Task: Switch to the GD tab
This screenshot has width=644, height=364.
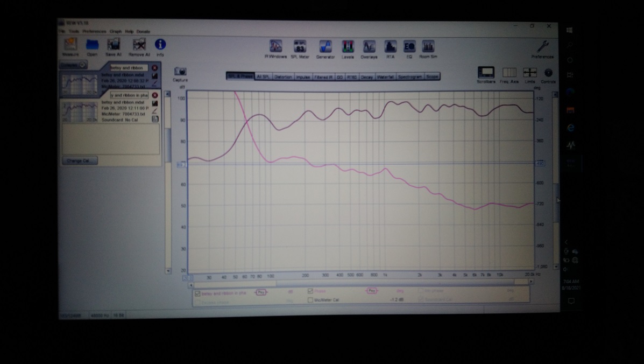Action: tap(339, 77)
